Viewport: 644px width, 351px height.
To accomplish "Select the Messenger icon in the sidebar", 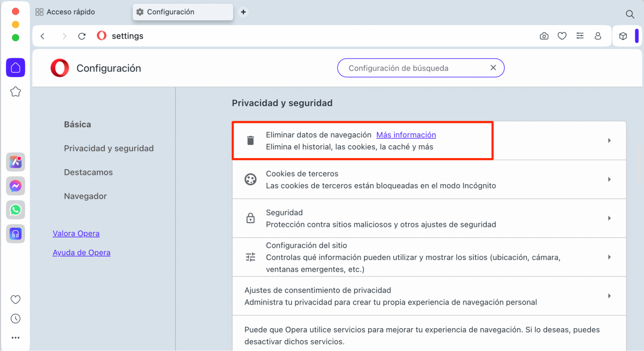I will point(15,186).
